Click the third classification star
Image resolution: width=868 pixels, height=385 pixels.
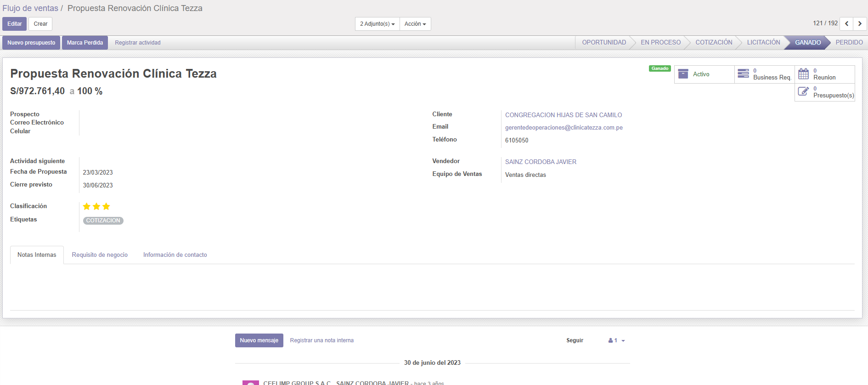tap(106, 206)
